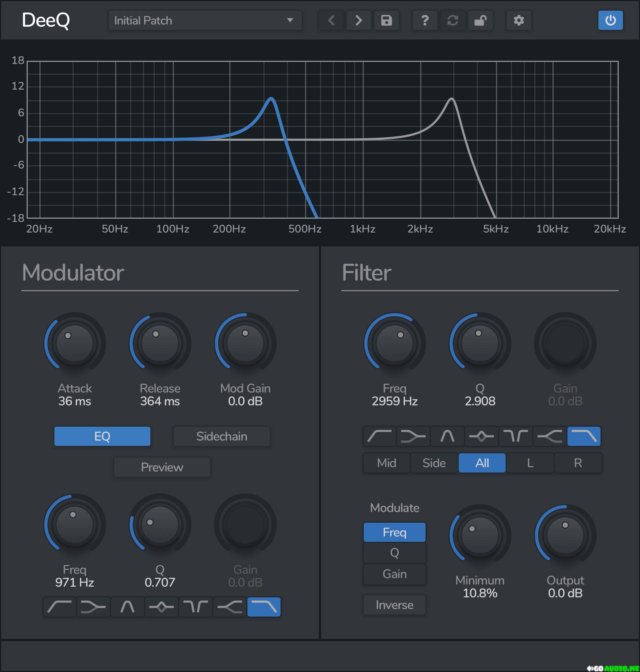Open the Initial Patch preset dropdown
The image size is (640, 672).
click(205, 21)
